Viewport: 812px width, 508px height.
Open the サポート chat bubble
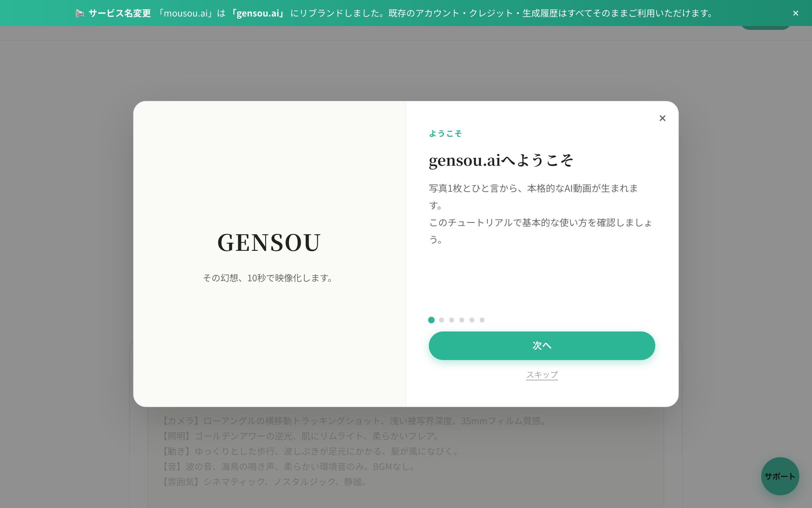coord(780,476)
